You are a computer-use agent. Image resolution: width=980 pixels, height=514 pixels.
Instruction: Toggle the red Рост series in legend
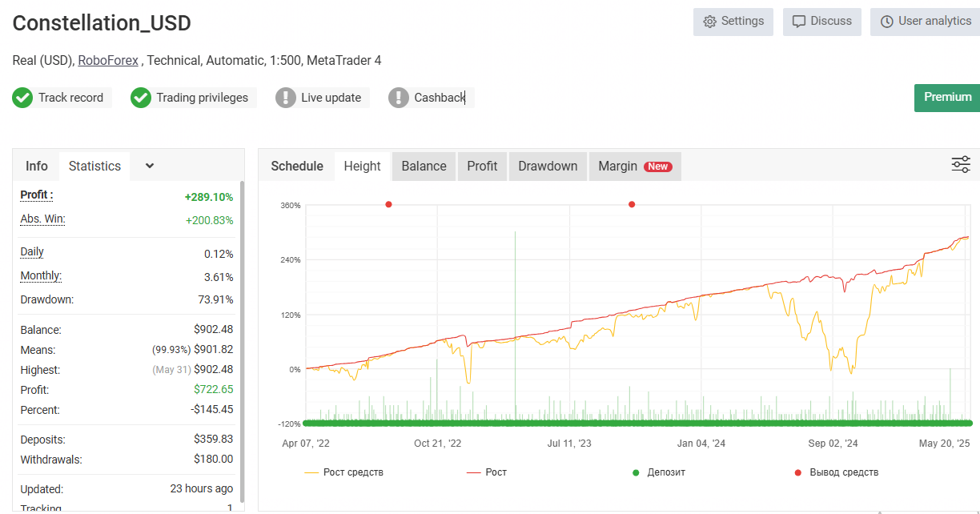point(487,472)
